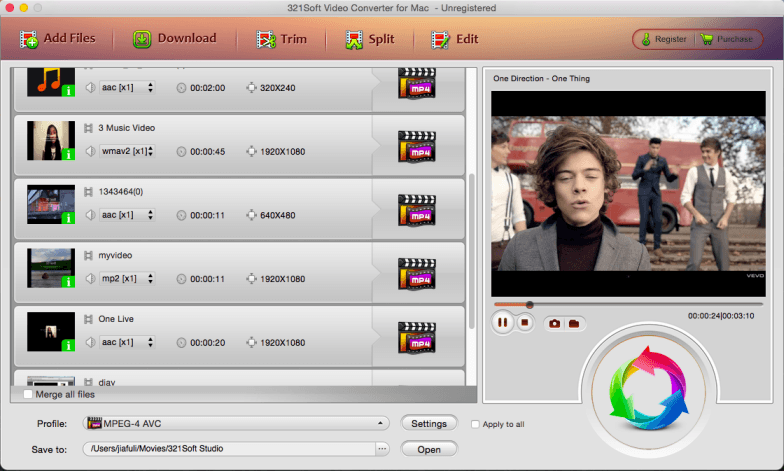Pause the video preview
This screenshot has height=471, width=784.
click(502, 322)
